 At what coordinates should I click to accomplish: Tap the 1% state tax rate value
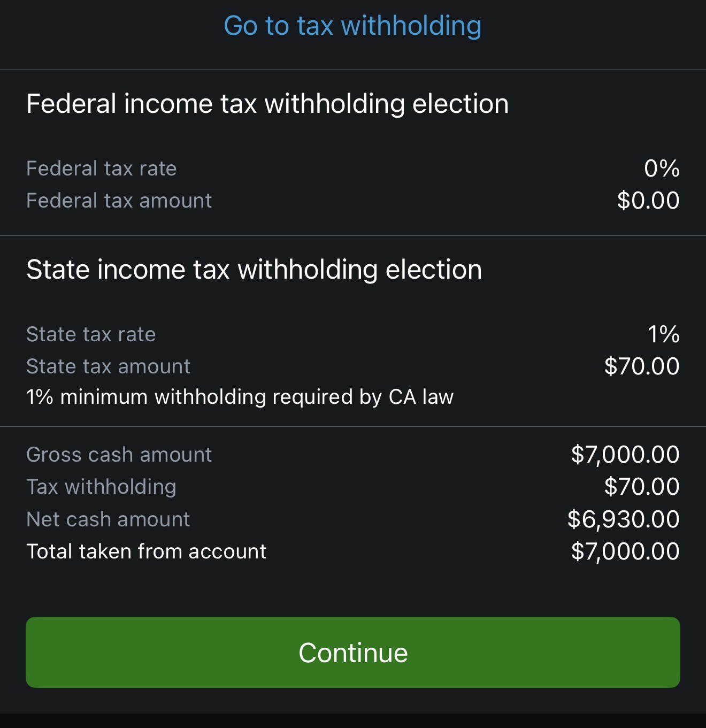663,334
